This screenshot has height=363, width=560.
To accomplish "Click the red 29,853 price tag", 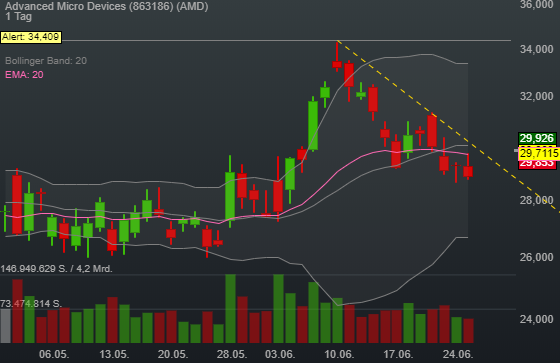I will [537, 164].
